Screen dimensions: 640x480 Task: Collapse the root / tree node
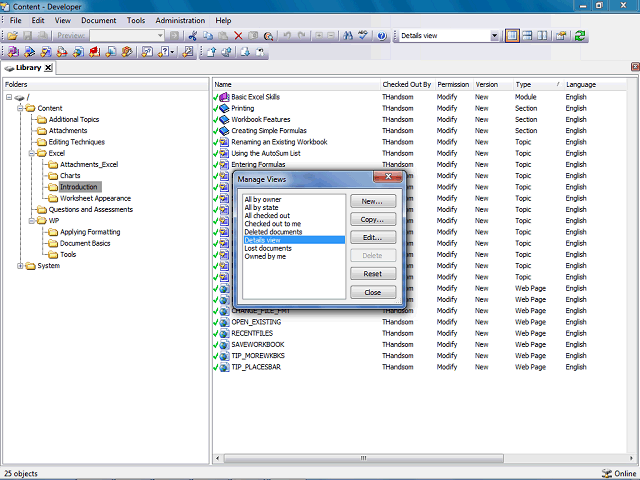(x=9, y=98)
